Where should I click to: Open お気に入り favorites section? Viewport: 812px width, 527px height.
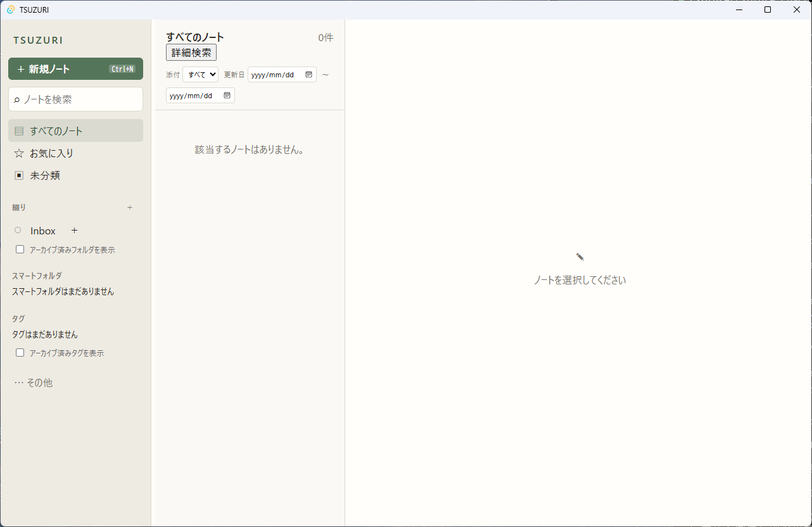[75, 153]
